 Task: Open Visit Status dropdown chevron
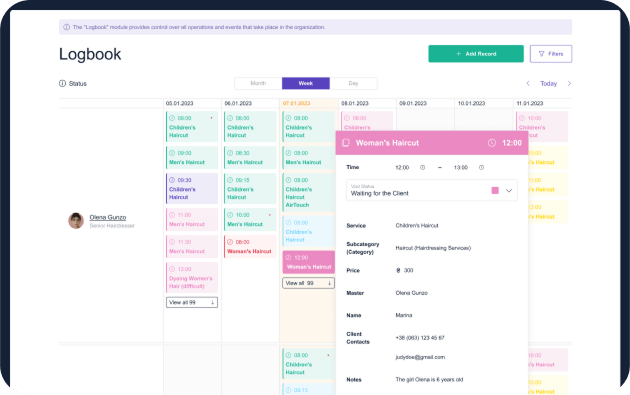[x=509, y=190]
